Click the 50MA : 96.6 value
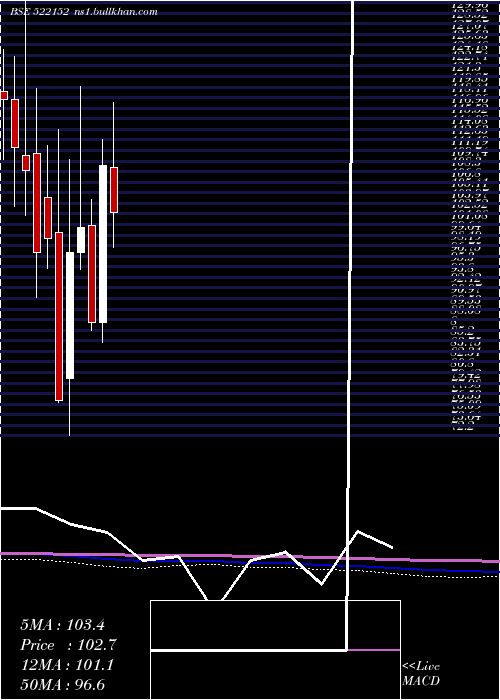Image resolution: width=500 pixels, height=700 pixels. tap(62, 685)
